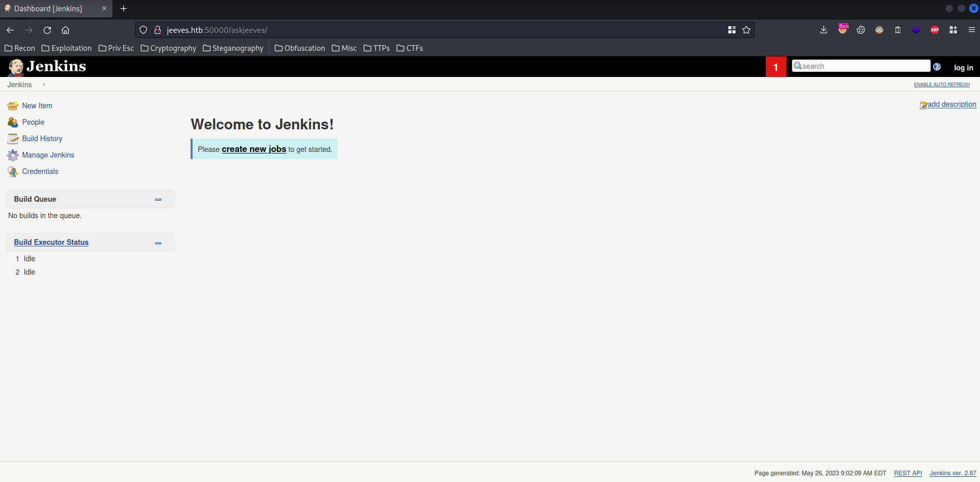This screenshot has height=482, width=980.
Task: Click the site security shield icon
Action: click(143, 30)
